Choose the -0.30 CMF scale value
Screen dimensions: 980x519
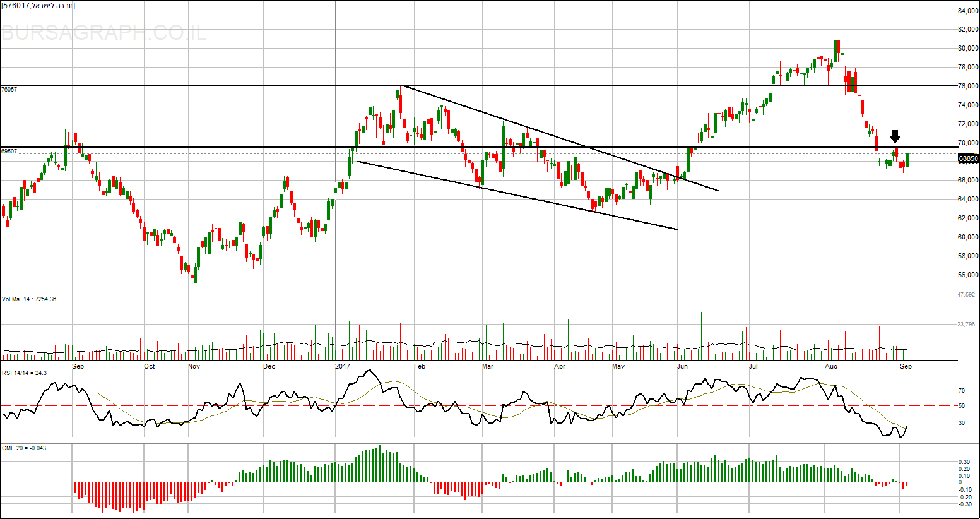pos(965,504)
